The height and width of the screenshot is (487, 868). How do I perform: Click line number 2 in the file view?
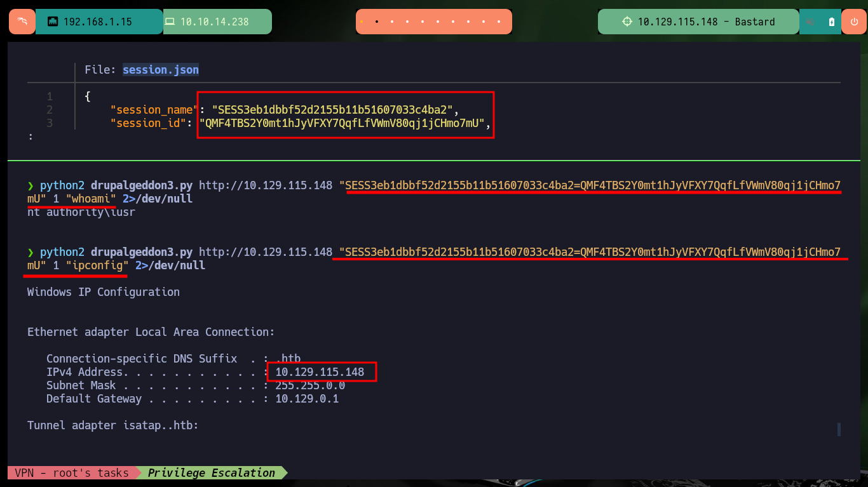50,110
